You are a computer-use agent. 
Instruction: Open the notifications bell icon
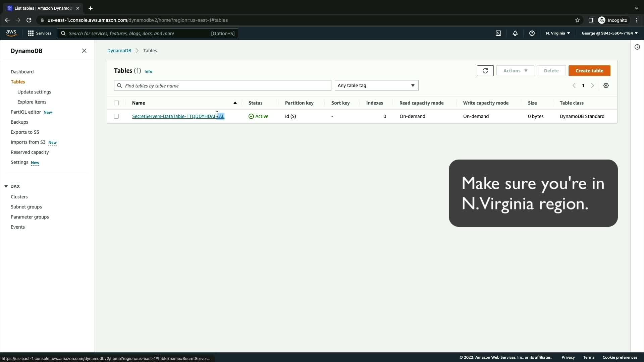[515, 33]
